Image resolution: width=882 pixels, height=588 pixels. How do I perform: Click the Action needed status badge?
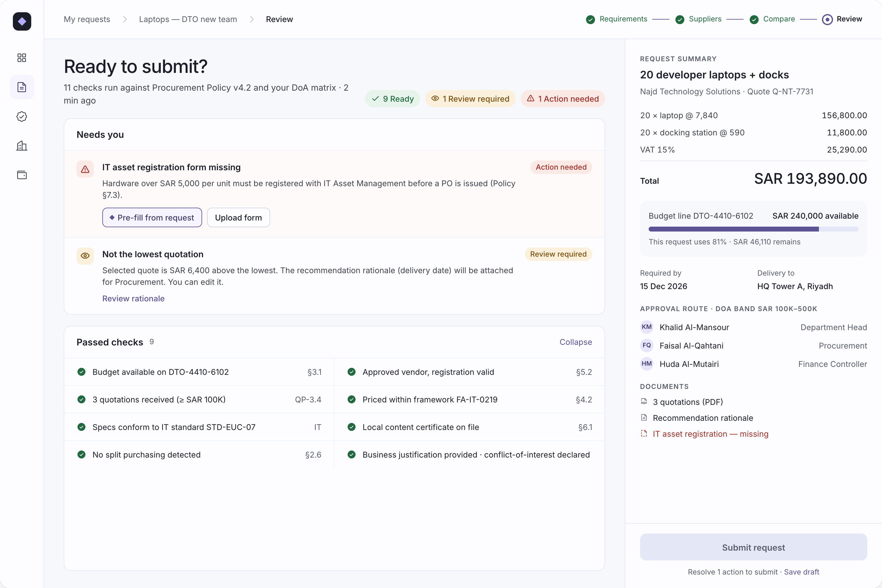click(x=561, y=167)
